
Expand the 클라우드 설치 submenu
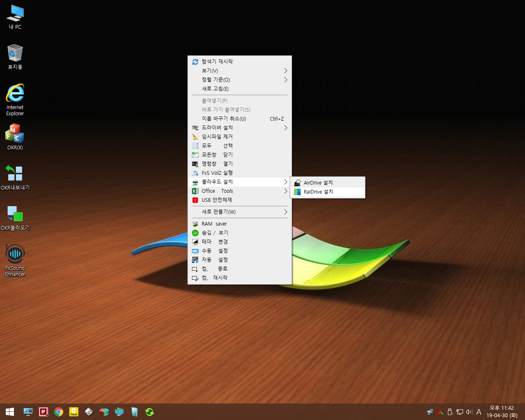click(x=240, y=182)
